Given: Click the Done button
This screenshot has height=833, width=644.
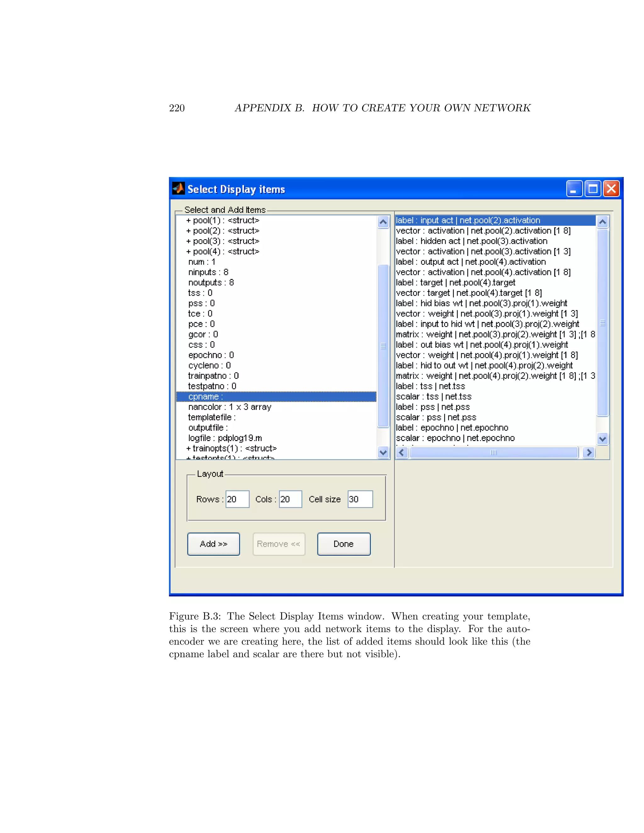Looking at the screenshot, I should click(x=344, y=544).
